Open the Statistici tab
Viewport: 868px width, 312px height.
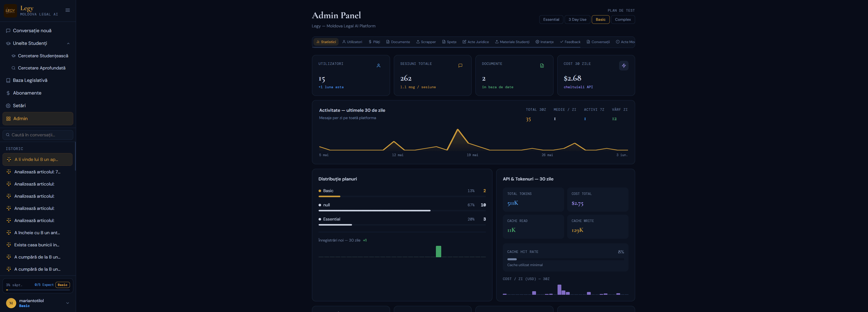pos(326,42)
